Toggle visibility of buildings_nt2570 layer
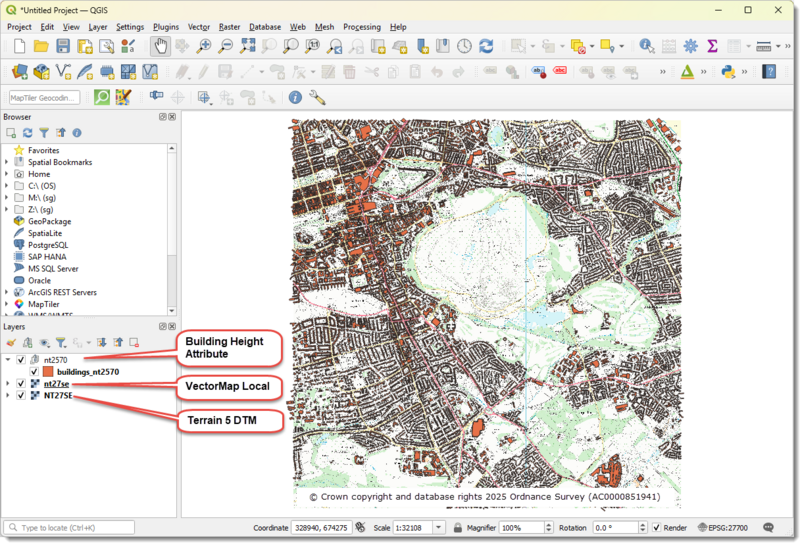This screenshot has height=543, width=800. pyautogui.click(x=34, y=372)
